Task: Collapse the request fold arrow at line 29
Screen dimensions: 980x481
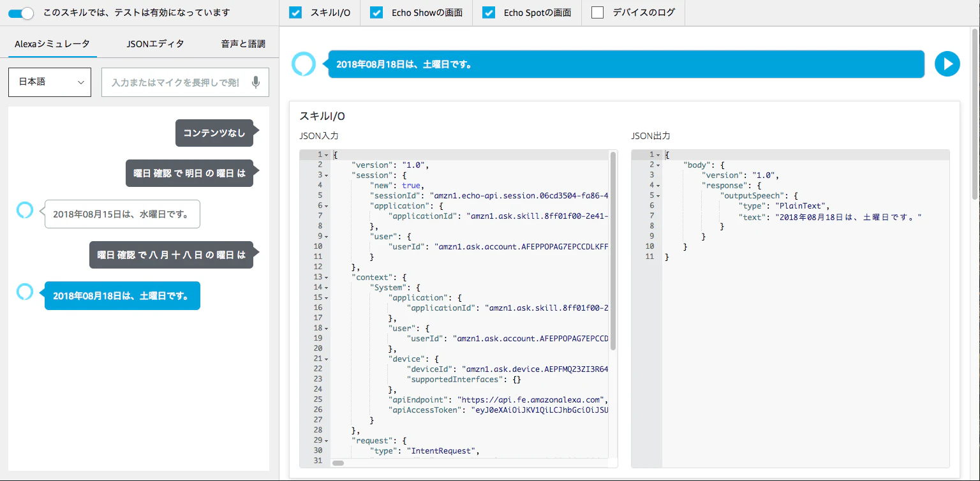Action: tap(326, 441)
